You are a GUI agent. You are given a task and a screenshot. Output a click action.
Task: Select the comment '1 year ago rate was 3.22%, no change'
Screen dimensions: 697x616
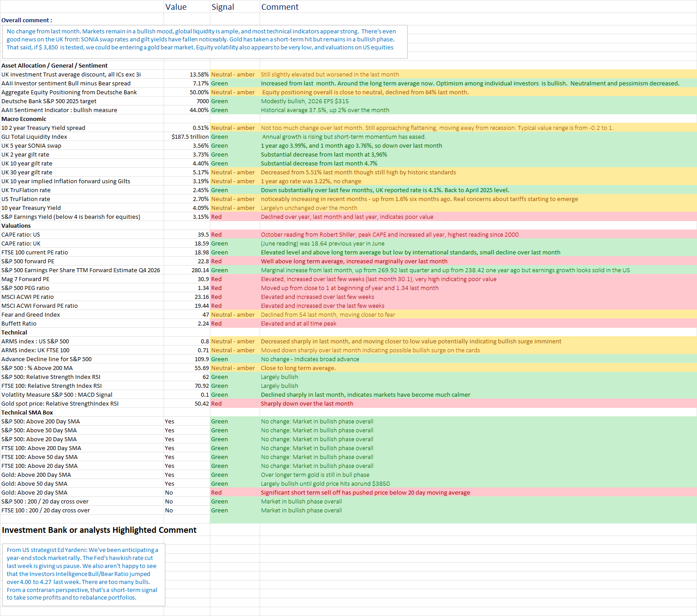311,181
